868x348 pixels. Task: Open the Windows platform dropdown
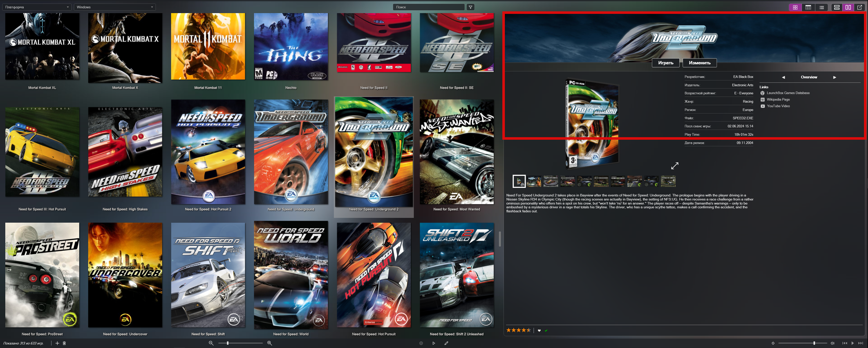115,7
